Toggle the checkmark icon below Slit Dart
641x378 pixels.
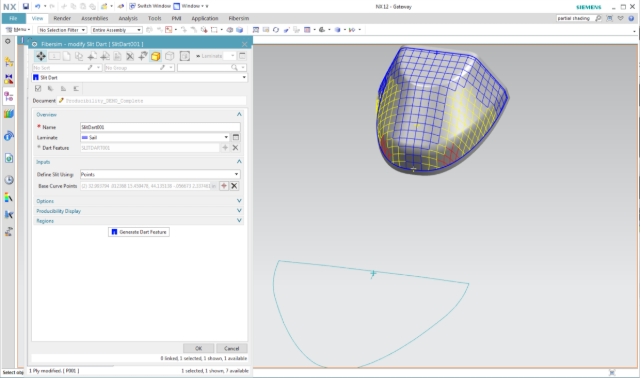[x=38, y=88]
